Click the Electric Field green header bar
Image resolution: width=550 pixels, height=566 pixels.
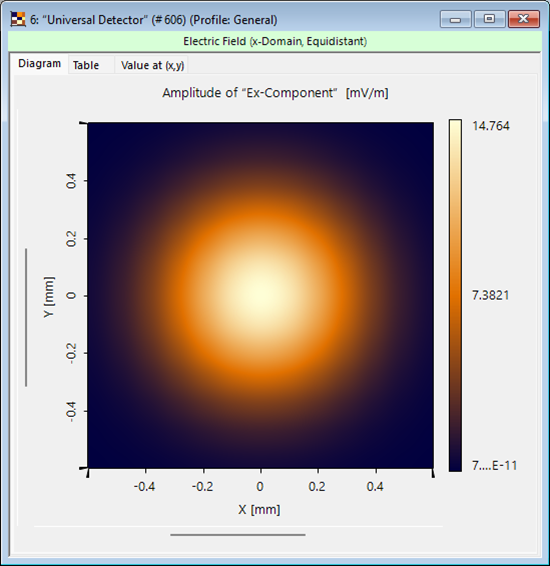[275, 41]
